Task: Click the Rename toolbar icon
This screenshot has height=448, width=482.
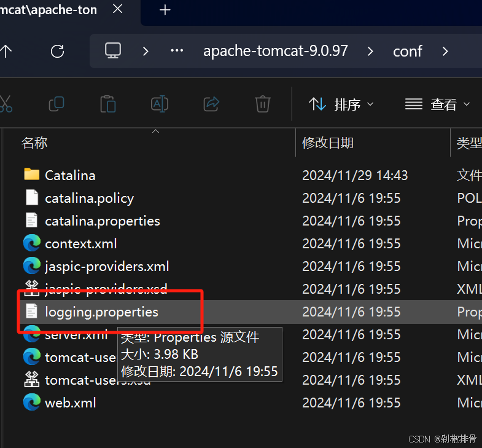Action: pos(160,104)
